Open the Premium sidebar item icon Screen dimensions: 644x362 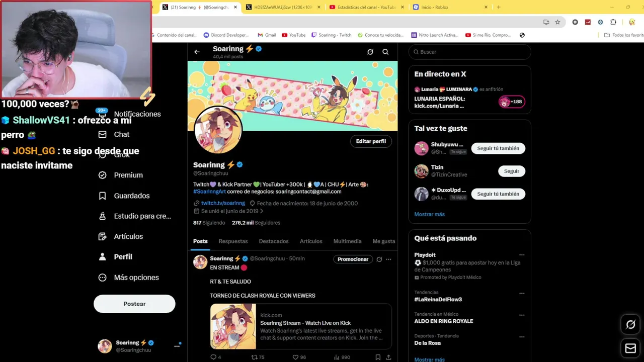(x=103, y=175)
